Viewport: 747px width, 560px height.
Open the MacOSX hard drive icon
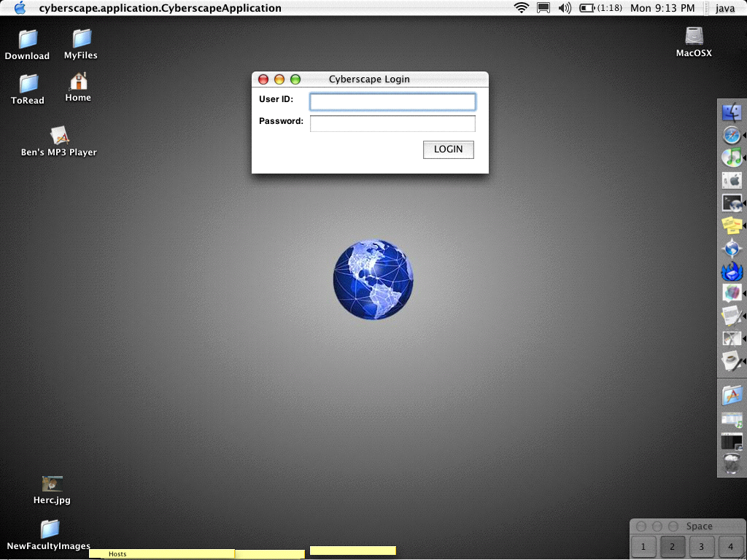(x=694, y=36)
